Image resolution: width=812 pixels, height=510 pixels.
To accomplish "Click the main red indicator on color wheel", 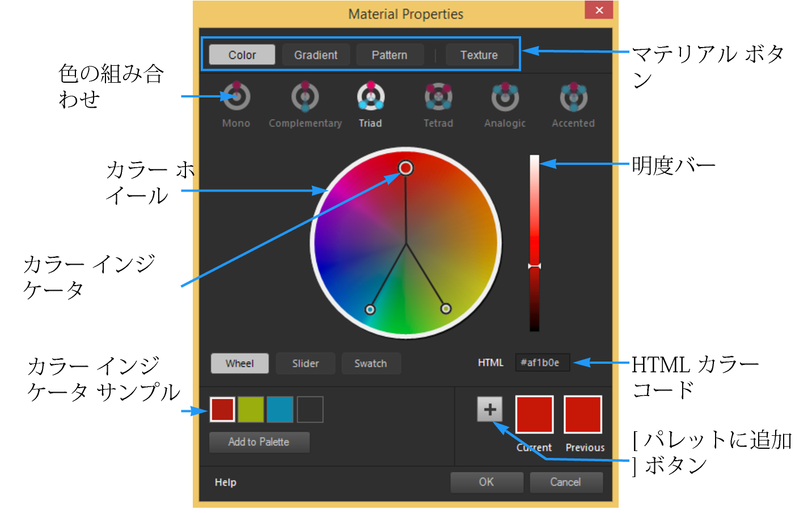I will pos(405,168).
